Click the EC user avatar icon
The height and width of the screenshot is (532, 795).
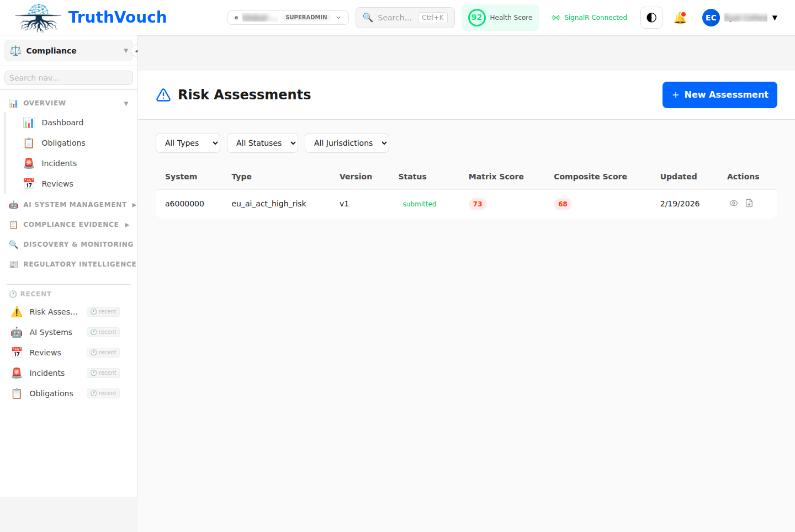[x=711, y=17]
